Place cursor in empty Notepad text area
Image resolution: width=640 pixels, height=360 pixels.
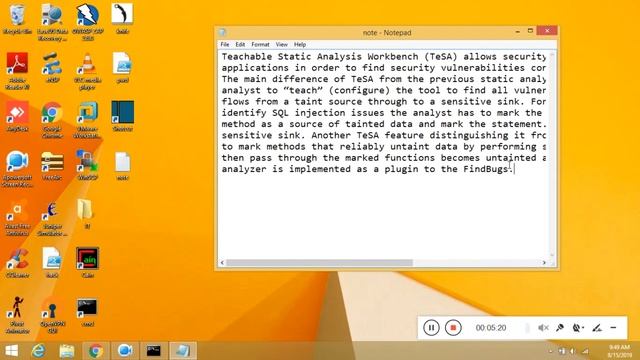tap(384, 216)
